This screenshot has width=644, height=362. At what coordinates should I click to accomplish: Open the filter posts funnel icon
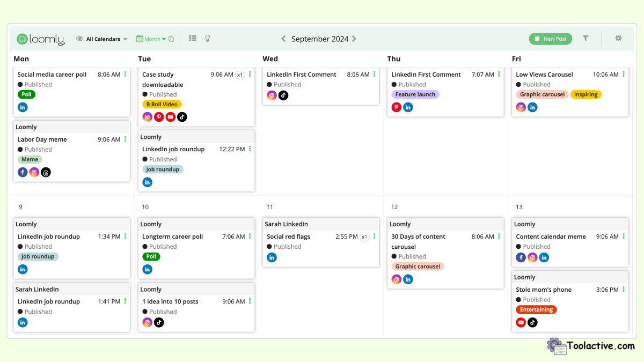(586, 38)
